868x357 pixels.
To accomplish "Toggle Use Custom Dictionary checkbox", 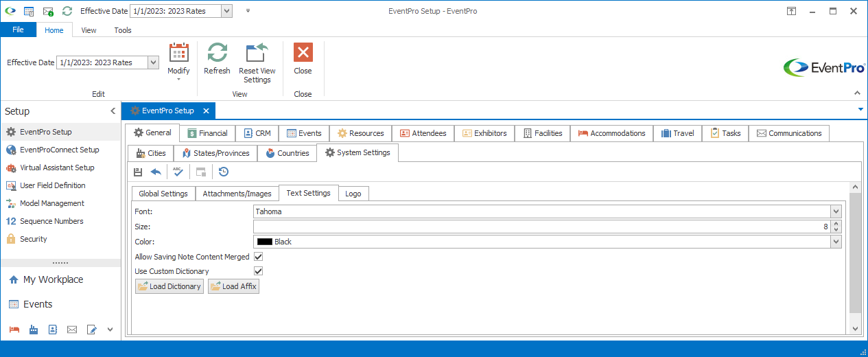I will pos(259,271).
